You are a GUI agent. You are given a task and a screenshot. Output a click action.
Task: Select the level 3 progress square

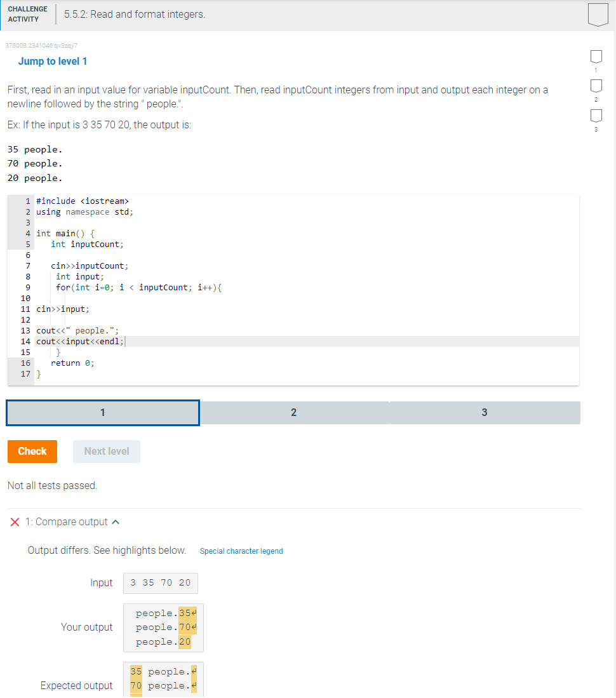(x=596, y=115)
